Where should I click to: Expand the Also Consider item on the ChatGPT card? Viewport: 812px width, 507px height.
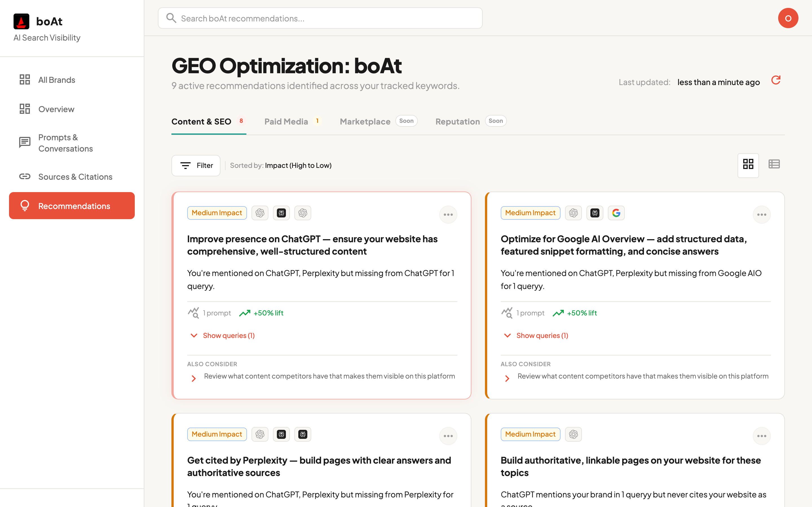(329, 377)
